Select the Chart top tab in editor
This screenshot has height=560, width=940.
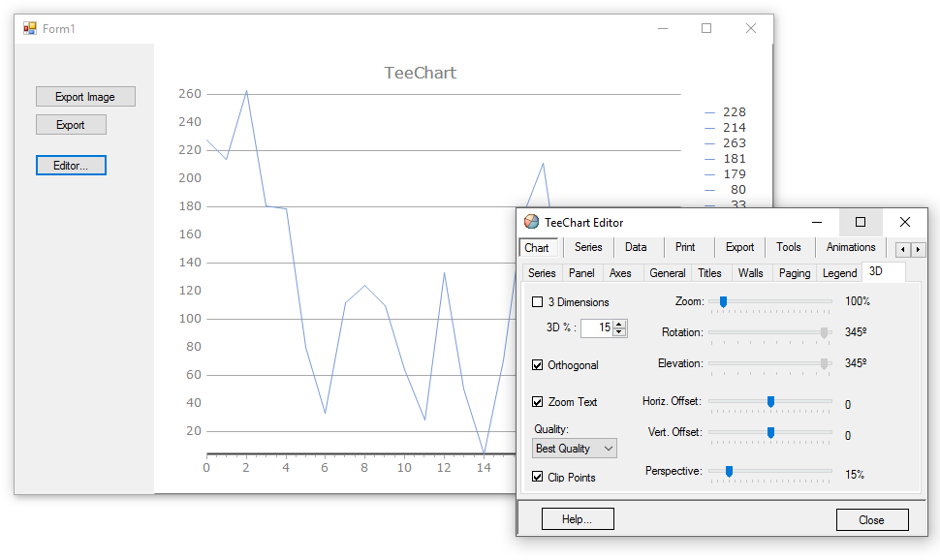(537, 248)
